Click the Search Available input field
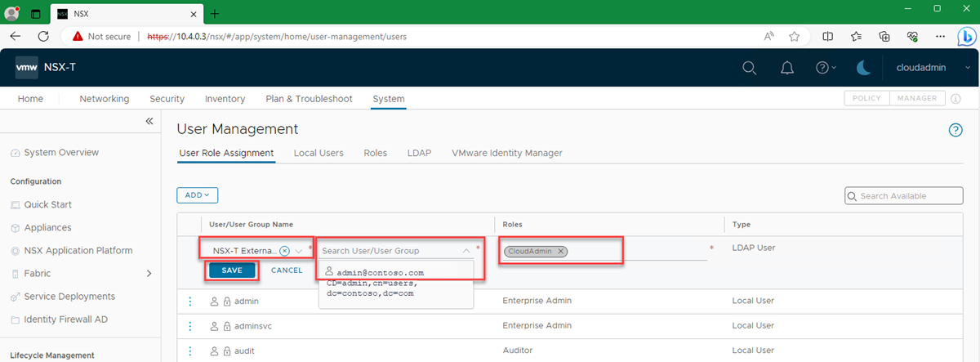 (903, 196)
